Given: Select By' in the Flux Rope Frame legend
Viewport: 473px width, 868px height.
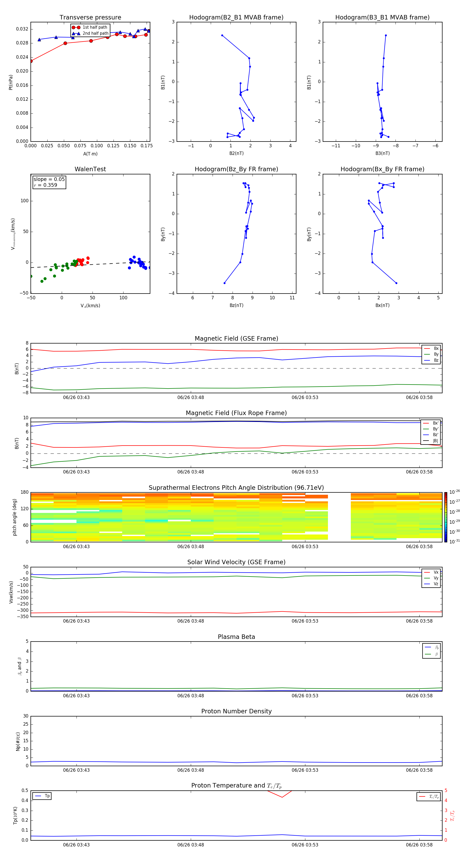Looking at the screenshot, I should (431, 429).
